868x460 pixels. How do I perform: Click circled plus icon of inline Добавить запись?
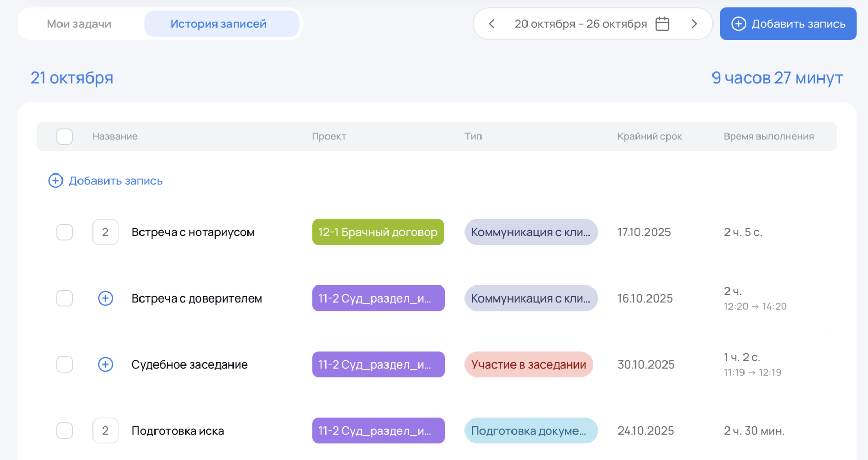coord(55,181)
